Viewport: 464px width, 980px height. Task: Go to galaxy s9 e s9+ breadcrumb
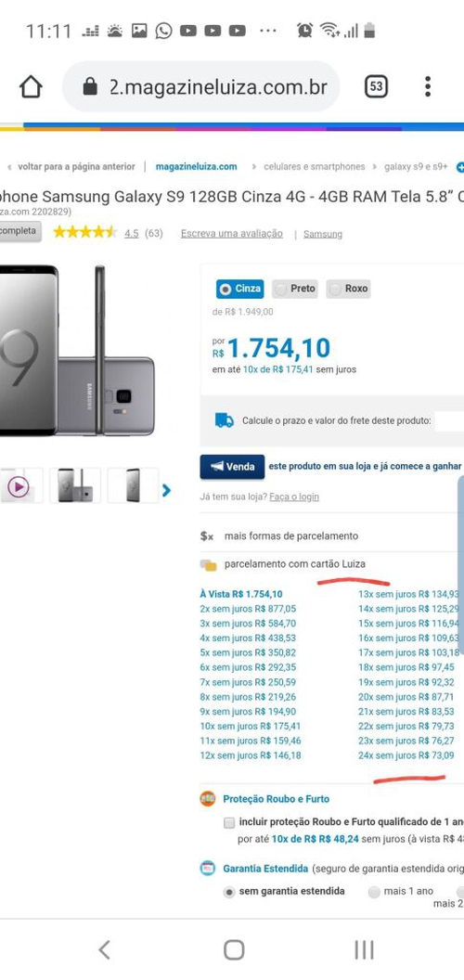click(x=416, y=167)
